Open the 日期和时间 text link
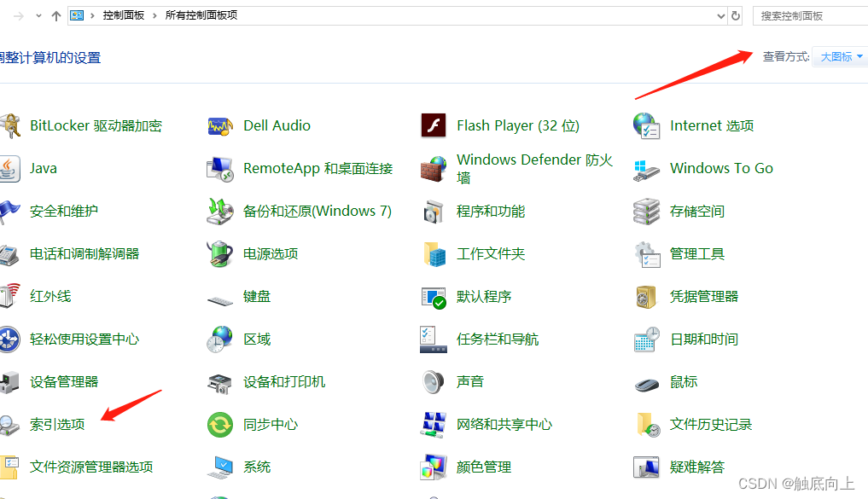This screenshot has height=499, width=868. pyautogui.click(x=704, y=339)
